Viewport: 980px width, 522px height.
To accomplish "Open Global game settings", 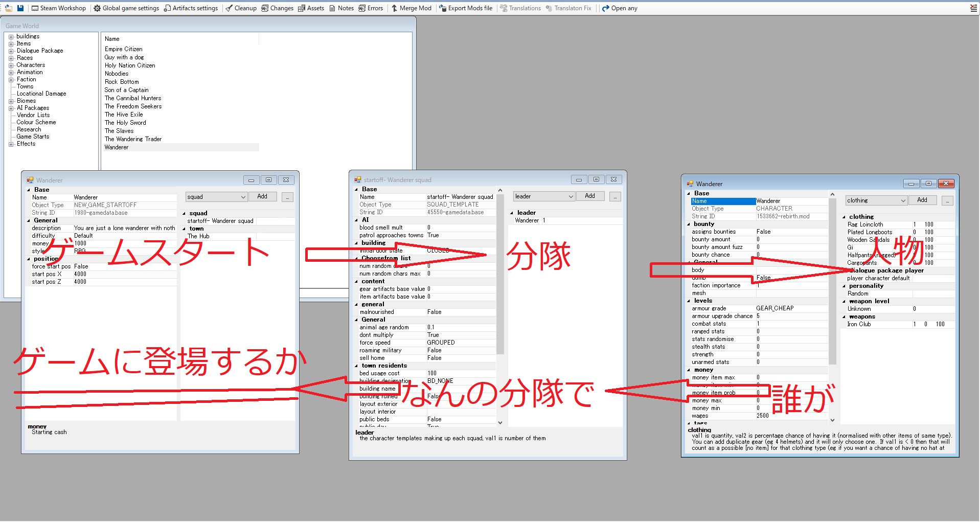I will (x=126, y=8).
